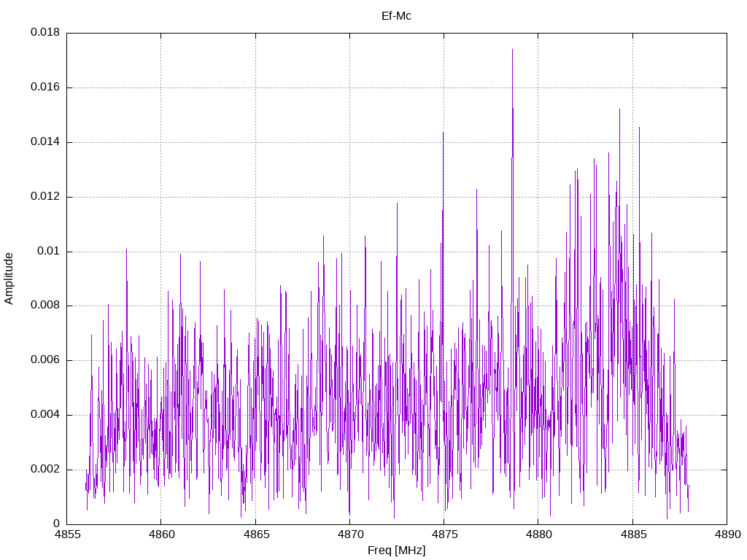Click the 0.004 y-axis tick label
The width and height of the screenshot is (747, 560).
click(45, 414)
